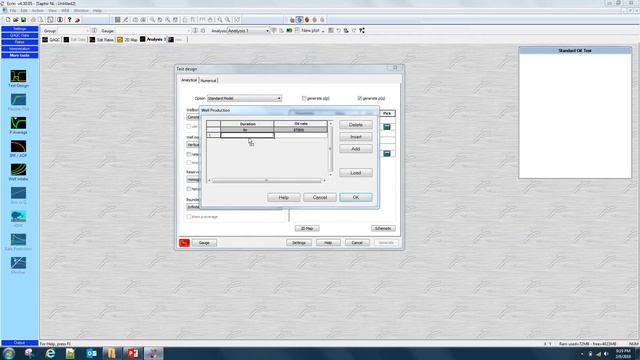Open the Help menu
This screenshot has width=640, height=360.
point(97,11)
